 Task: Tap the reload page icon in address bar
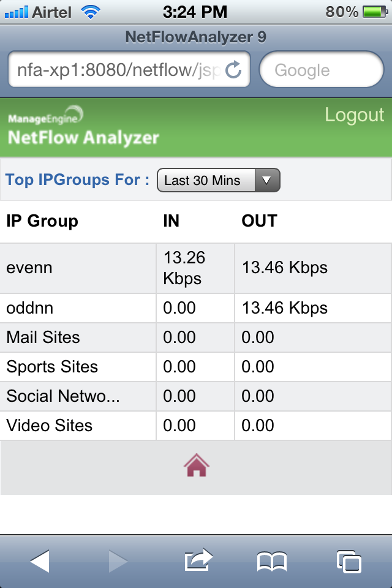coord(233,70)
